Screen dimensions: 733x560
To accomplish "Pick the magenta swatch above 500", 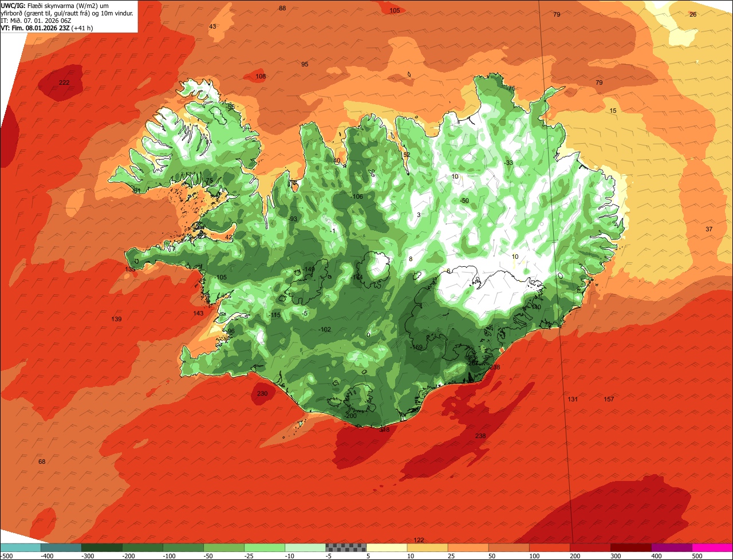I will (x=712, y=547).
